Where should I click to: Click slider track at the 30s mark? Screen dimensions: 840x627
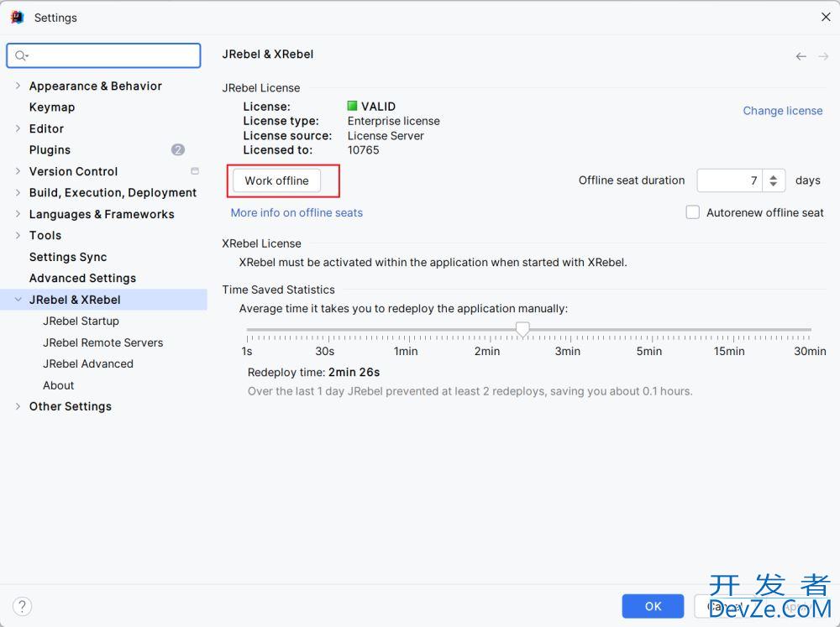coord(328,330)
